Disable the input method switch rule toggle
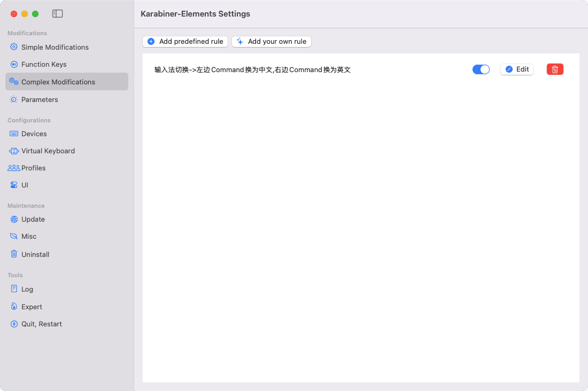The image size is (588, 391). (x=481, y=69)
